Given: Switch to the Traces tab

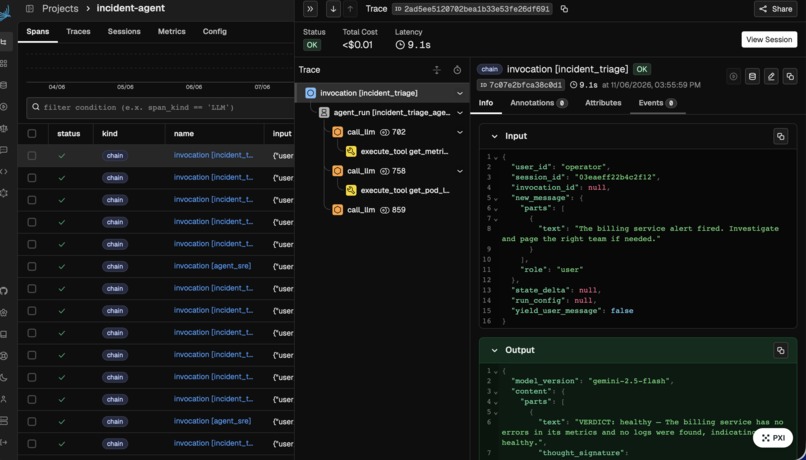Looking at the screenshot, I should (x=78, y=31).
